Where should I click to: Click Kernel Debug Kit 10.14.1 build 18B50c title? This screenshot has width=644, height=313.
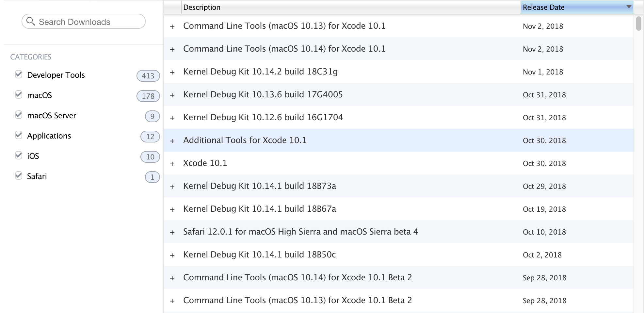(x=260, y=255)
